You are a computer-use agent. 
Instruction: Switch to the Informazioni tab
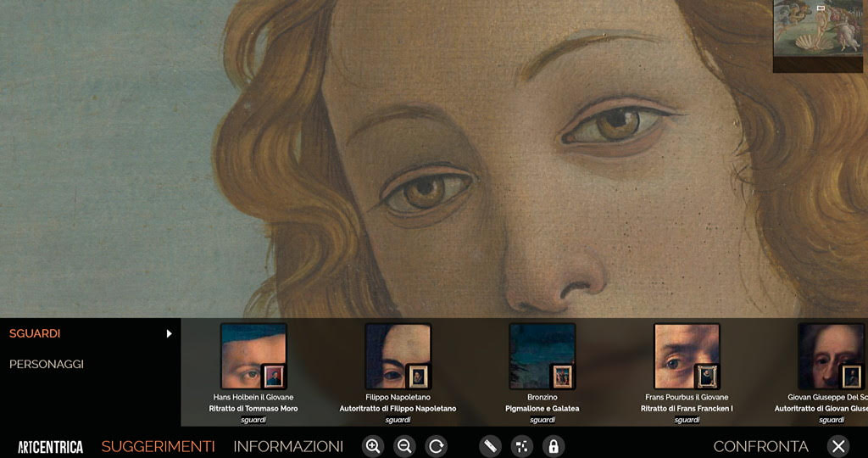pyautogui.click(x=288, y=446)
